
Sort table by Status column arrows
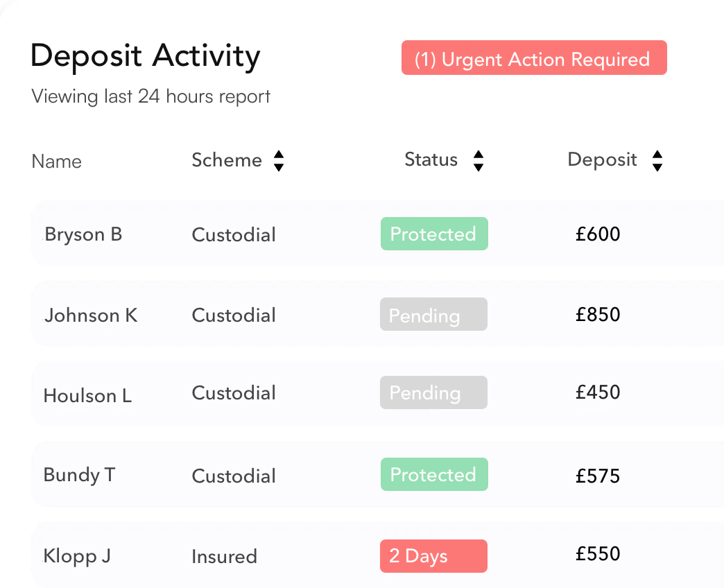[x=479, y=161]
